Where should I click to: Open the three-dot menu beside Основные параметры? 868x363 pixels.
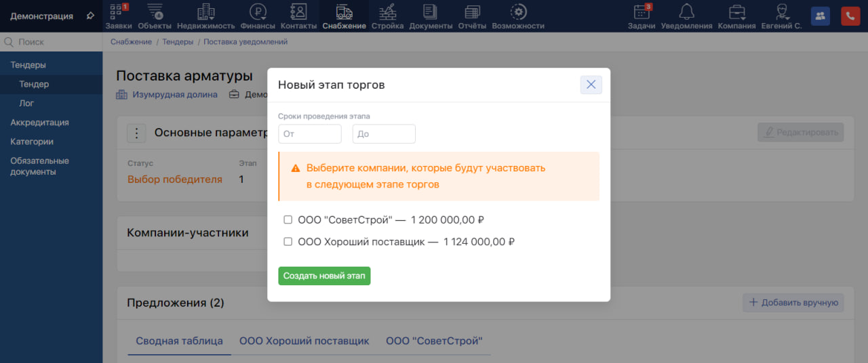(137, 133)
